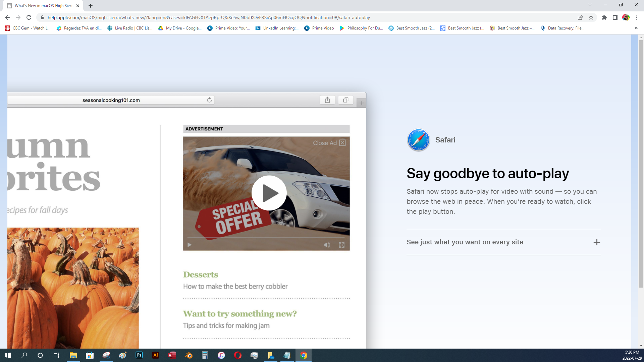Bookmark this page with the star icon
The height and width of the screenshot is (362, 644).
pos(591,17)
